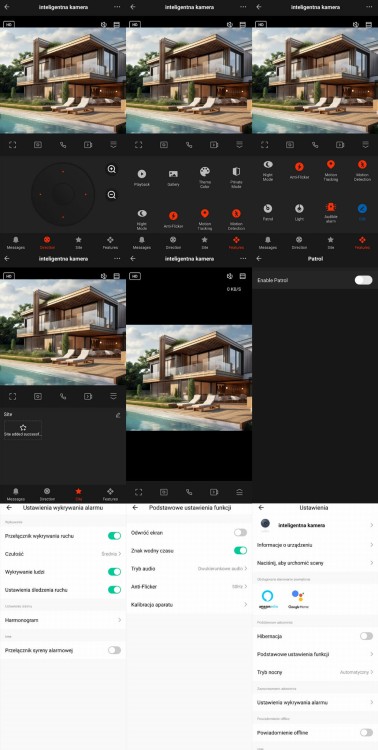This screenshot has width=378, height=750.
Task: Tap the zoom-out magnifier beside the joystick
Action: coord(111,195)
